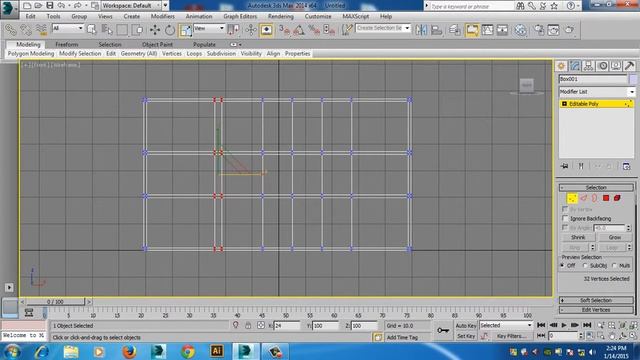Switch to the Object Paint ribbon tab

pos(157,44)
